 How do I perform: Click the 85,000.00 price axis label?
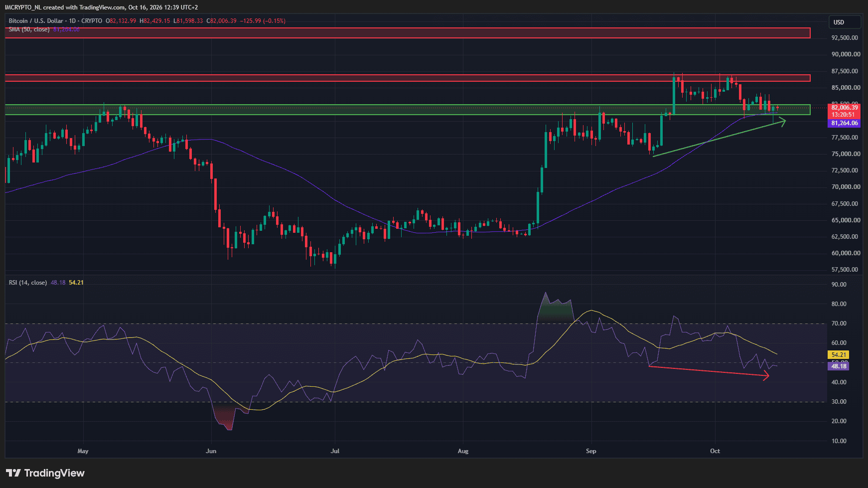tap(846, 88)
